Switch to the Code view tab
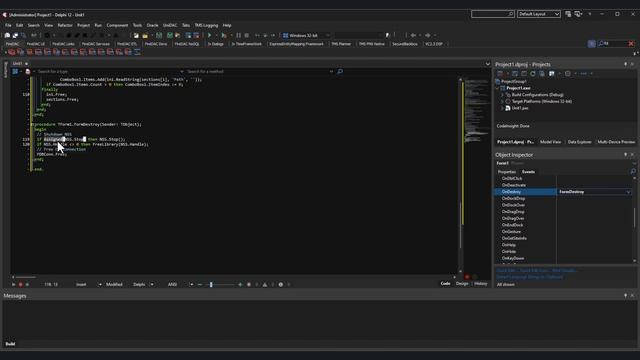This screenshot has height=360, width=640. (445, 284)
